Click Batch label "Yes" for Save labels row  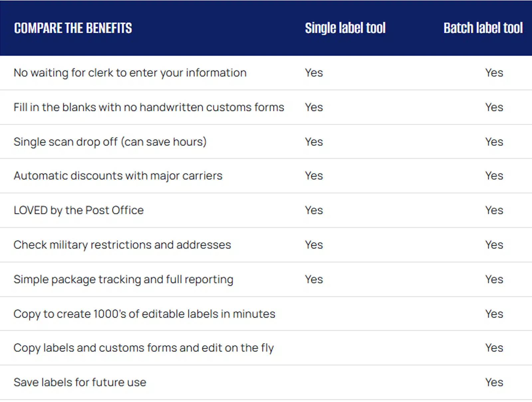[494, 382]
